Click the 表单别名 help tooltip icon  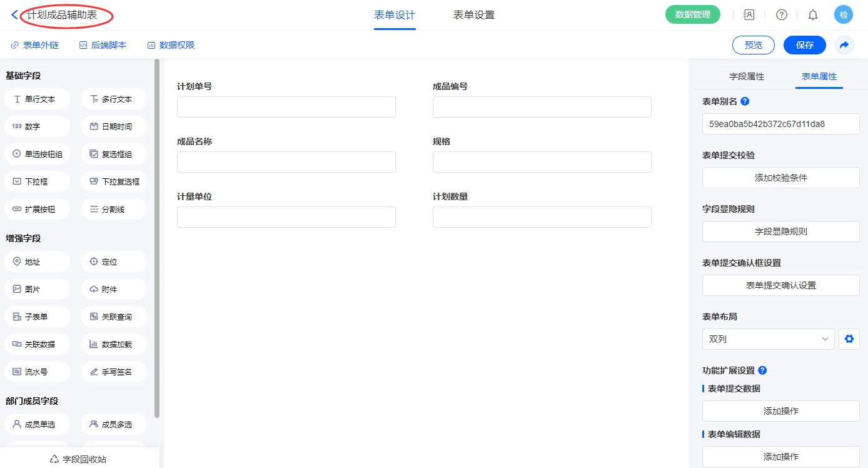click(745, 101)
